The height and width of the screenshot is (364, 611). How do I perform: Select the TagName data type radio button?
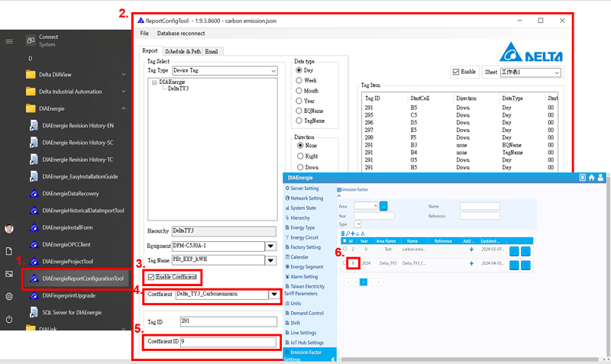coord(299,121)
